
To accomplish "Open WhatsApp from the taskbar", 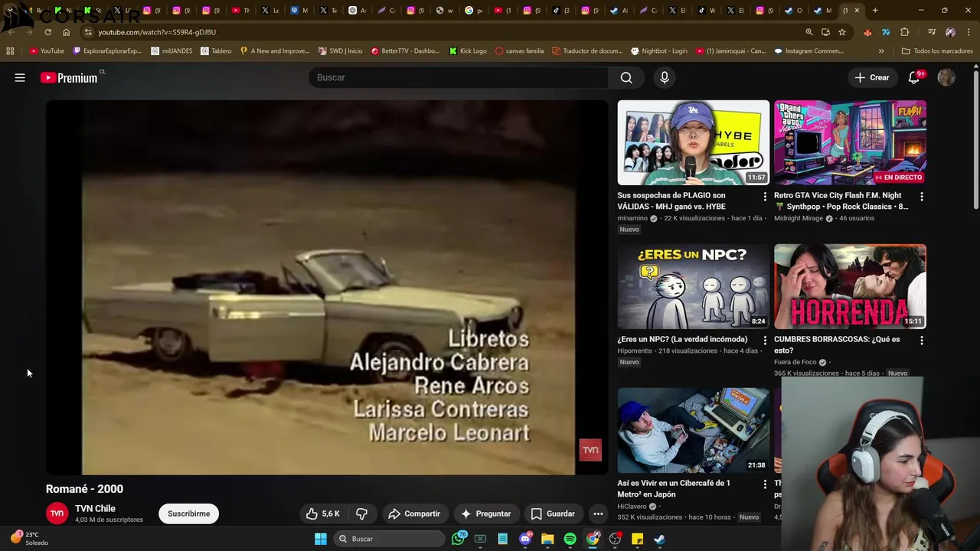I will pos(458,539).
